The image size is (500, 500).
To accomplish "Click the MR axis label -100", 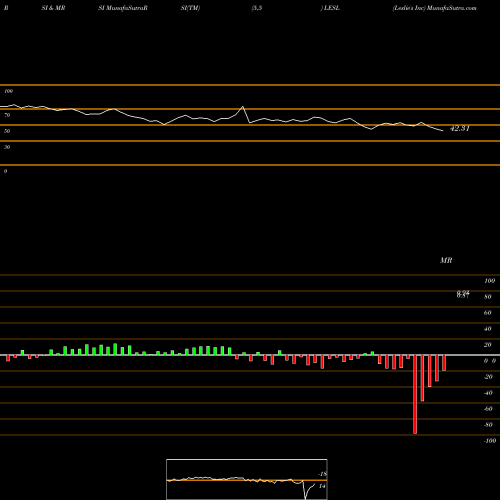I will pyautogui.click(x=490, y=441).
